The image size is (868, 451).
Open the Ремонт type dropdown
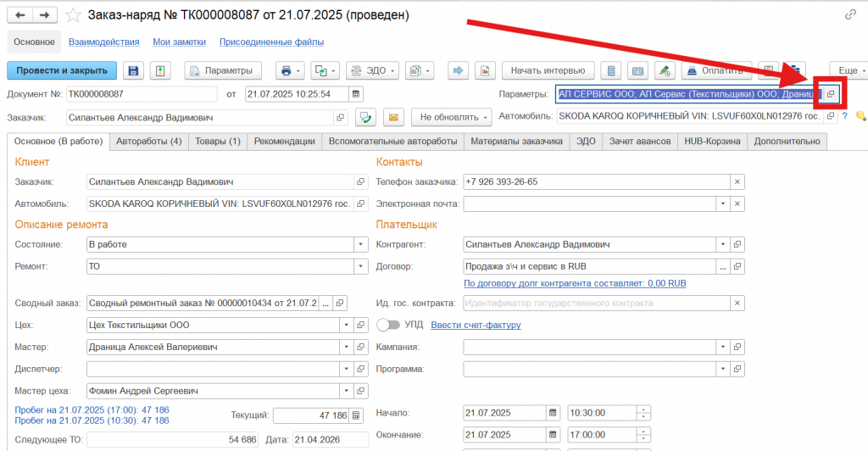tap(359, 266)
